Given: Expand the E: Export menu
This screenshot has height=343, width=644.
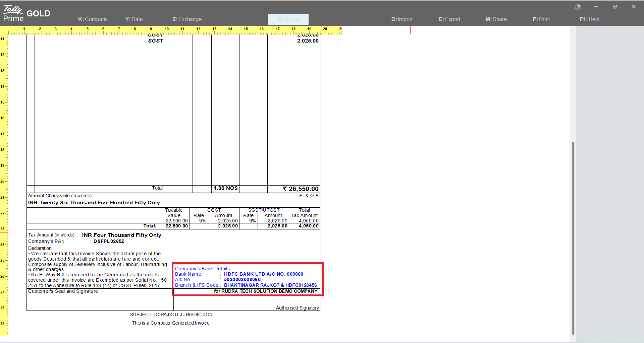Looking at the screenshot, I should coord(449,19).
